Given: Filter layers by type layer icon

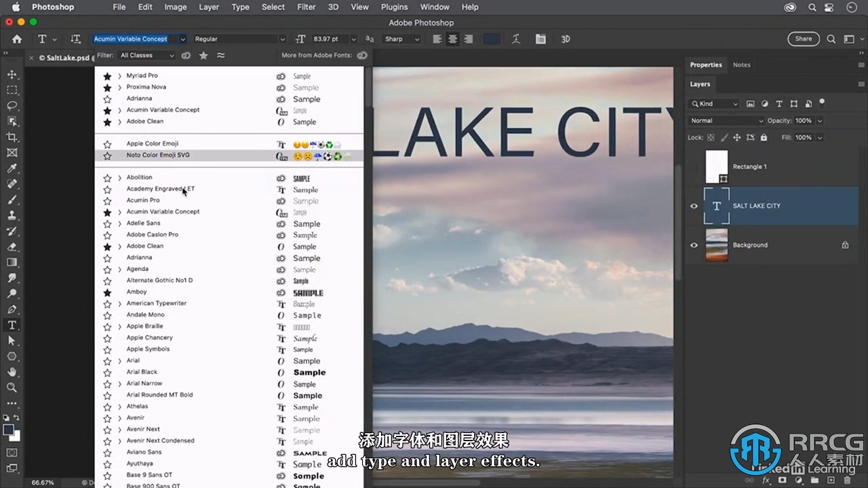Looking at the screenshot, I should coord(779,104).
